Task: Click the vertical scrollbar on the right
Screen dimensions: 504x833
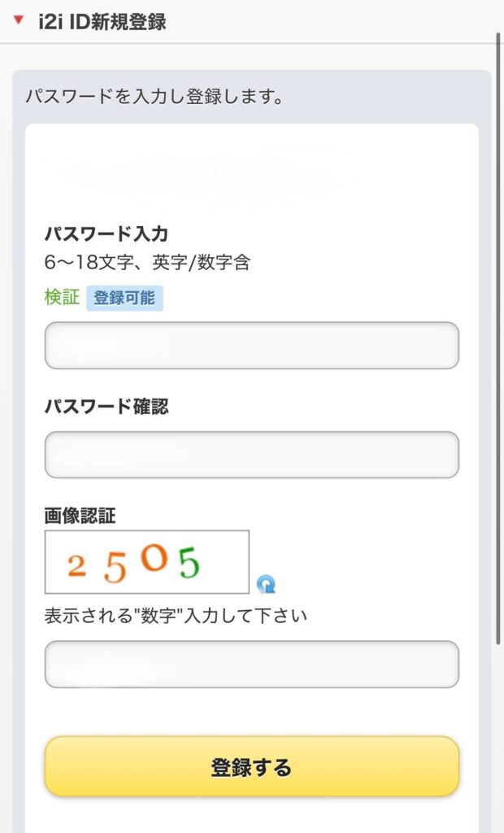Action: (497, 325)
